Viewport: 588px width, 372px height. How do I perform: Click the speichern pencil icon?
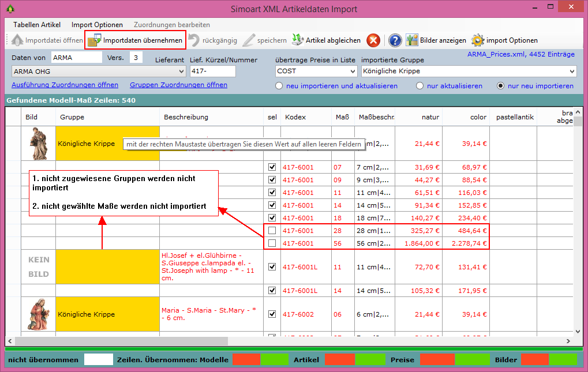[x=249, y=40]
